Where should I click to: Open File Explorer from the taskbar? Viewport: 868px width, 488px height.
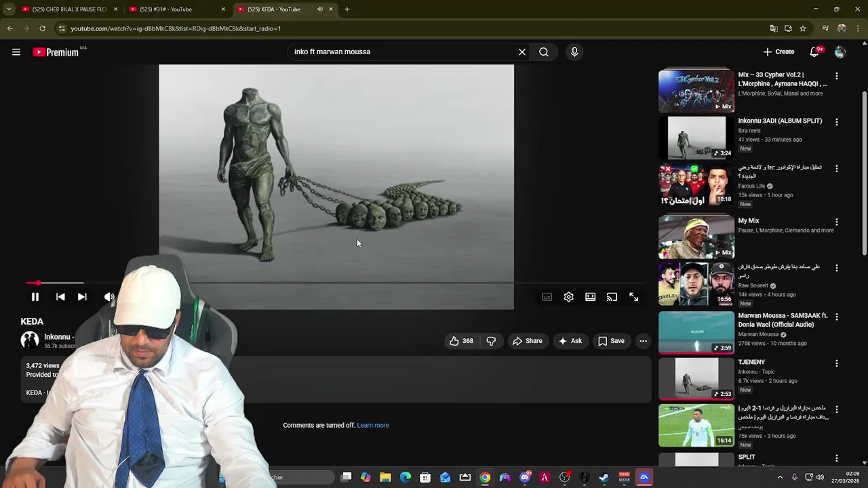(x=386, y=478)
